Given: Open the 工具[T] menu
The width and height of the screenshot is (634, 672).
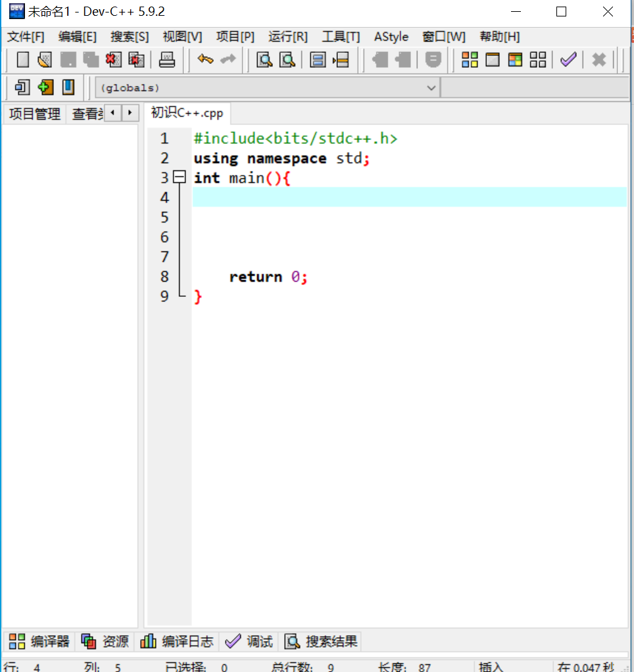Looking at the screenshot, I should [341, 38].
